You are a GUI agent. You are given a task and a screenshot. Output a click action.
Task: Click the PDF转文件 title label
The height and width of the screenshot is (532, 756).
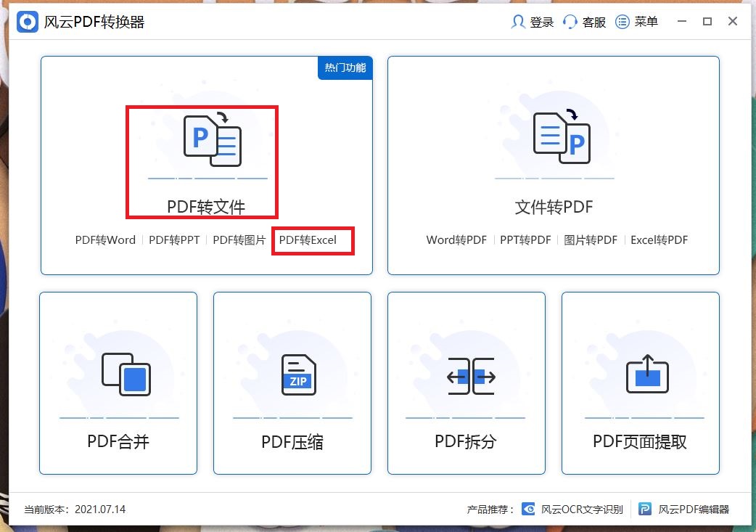(x=206, y=207)
